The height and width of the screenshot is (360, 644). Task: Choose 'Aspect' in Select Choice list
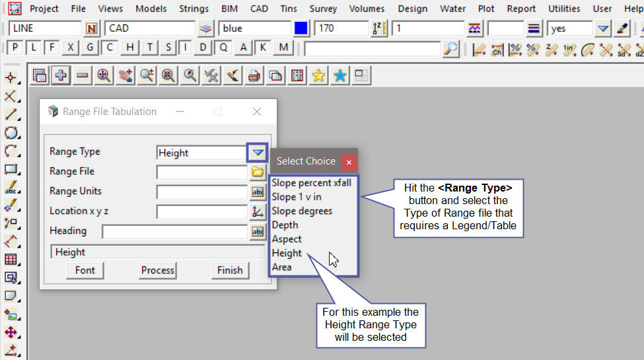[287, 239]
